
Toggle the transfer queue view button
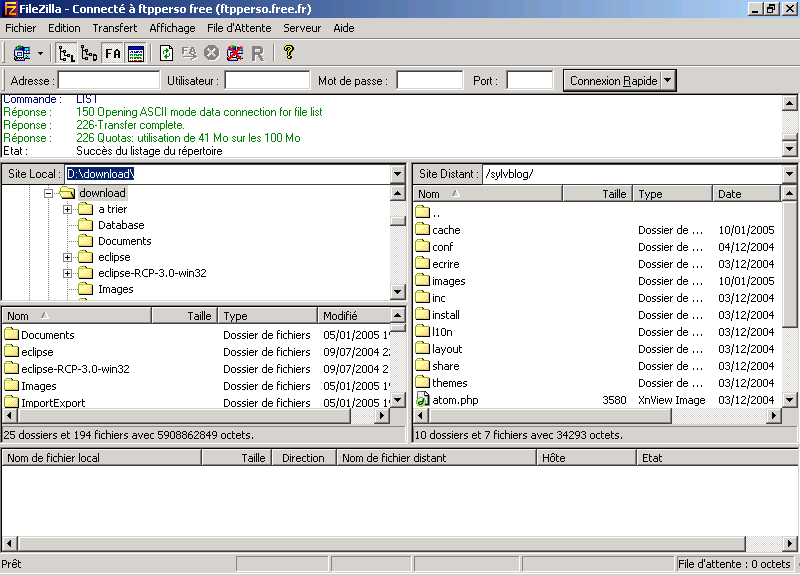coord(136,53)
